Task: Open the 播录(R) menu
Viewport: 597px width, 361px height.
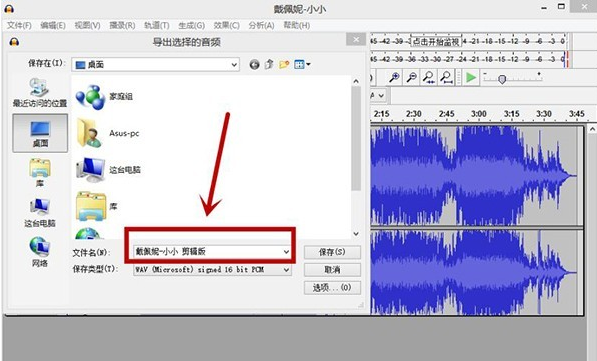Action: click(x=122, y=26)
